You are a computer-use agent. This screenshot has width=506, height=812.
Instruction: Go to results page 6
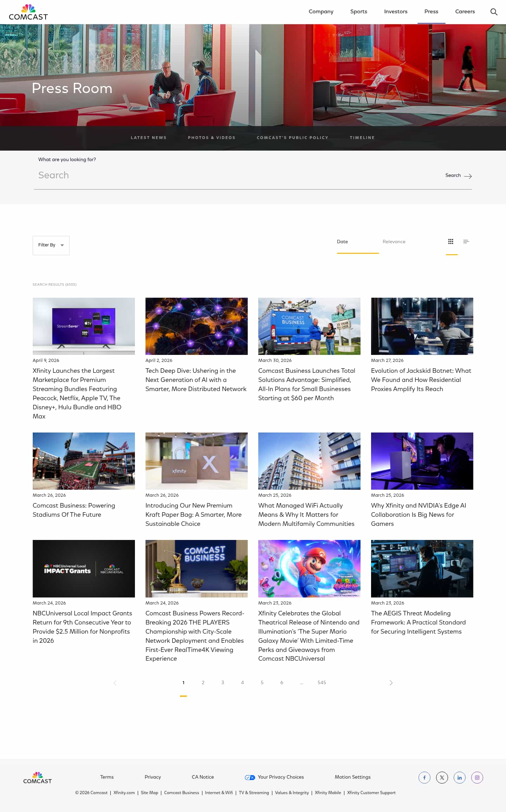pyautogui.click(x=282, y=682)
